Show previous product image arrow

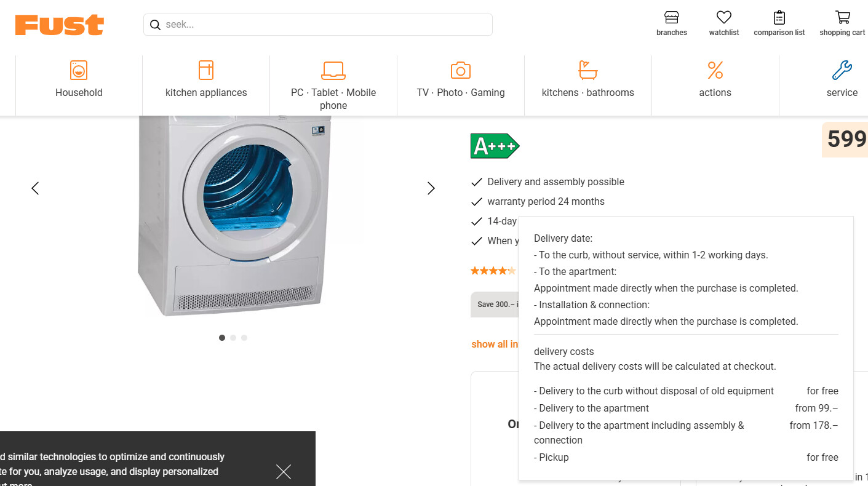(x=35, y=188)
